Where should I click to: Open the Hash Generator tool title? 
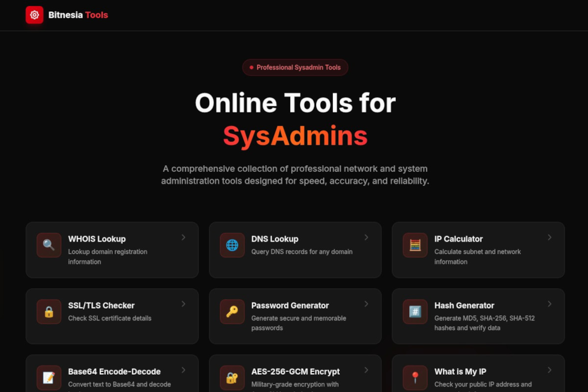(x=465, y=306)
